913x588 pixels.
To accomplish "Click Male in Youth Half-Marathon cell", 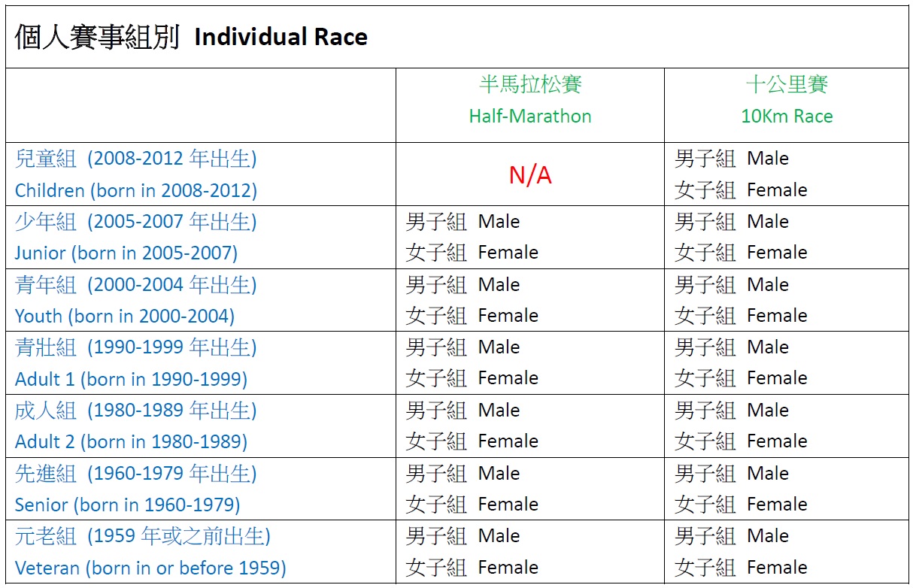I will [x=499, y=285].
